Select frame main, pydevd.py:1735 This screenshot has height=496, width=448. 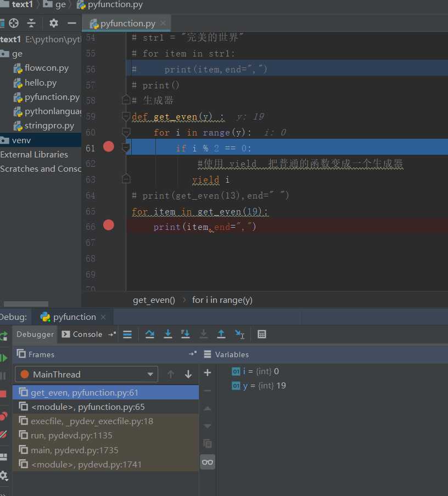point(106,450)
